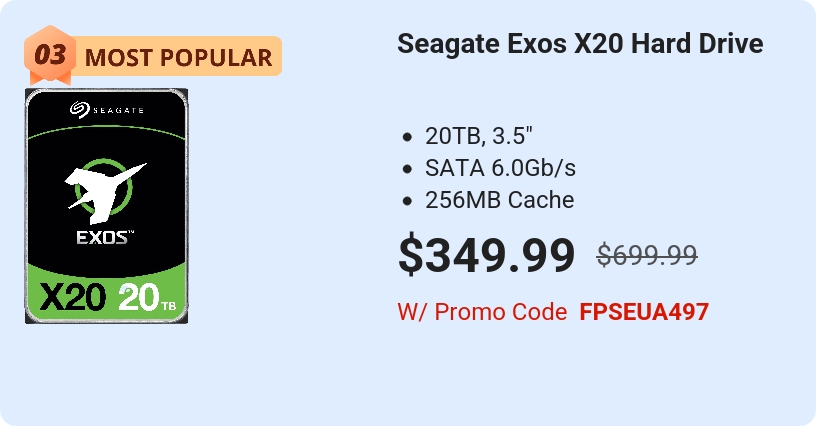
Task: Click the crossed-out $699.99 original price
Action: (647, 255)
